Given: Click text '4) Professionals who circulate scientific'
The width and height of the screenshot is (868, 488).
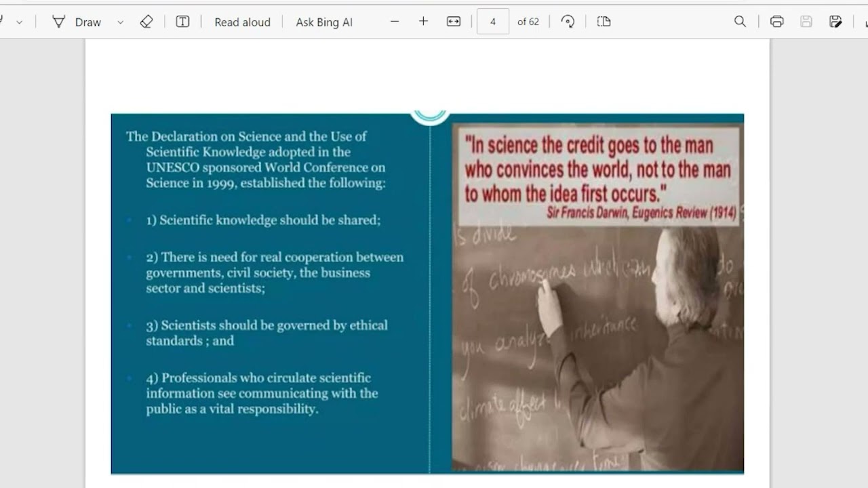Looking at the screenshot, I should (x=258, y=378).
